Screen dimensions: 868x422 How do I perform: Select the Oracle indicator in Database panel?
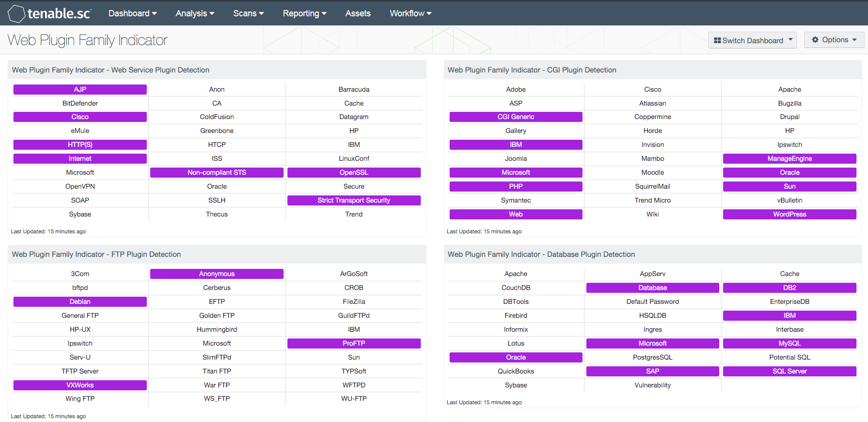[516, 357]
